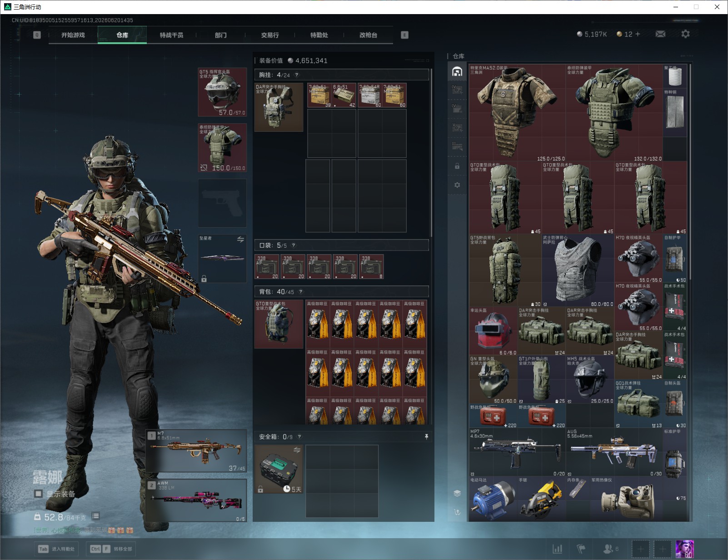
Task: Open the bar chart statistics icon
Action: click(x=557, y=549)
